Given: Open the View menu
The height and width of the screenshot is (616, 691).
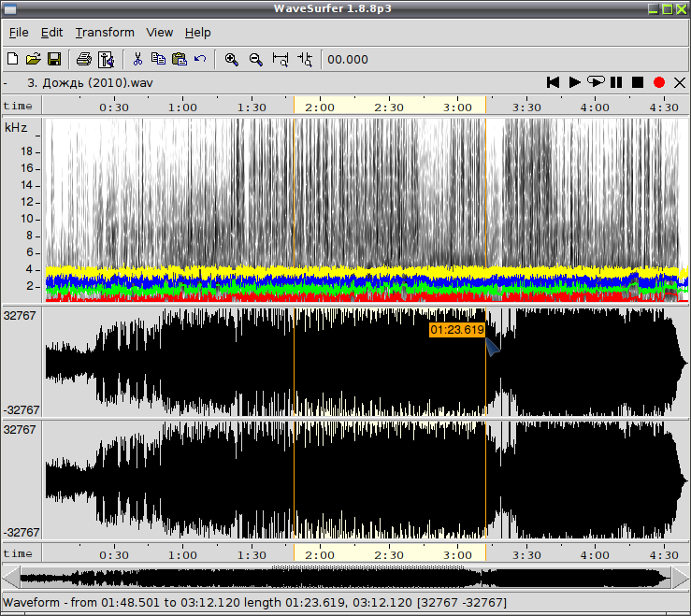Looking at the screenshot, I should [x=160, y=33].
